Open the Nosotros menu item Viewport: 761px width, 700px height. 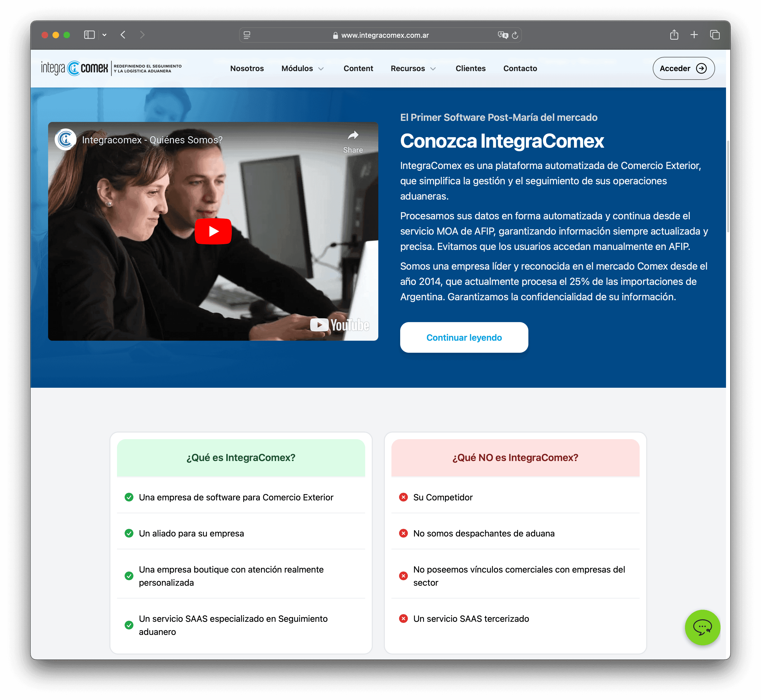tap(247, 69)
